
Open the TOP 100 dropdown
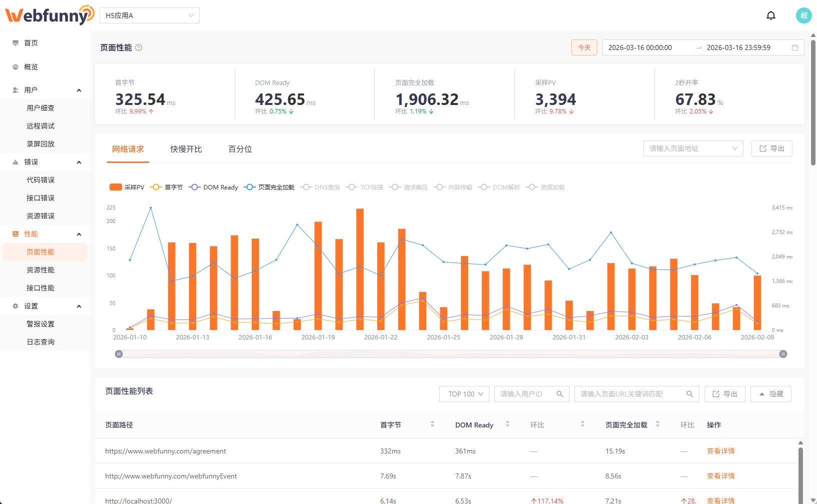pos(463,394)
